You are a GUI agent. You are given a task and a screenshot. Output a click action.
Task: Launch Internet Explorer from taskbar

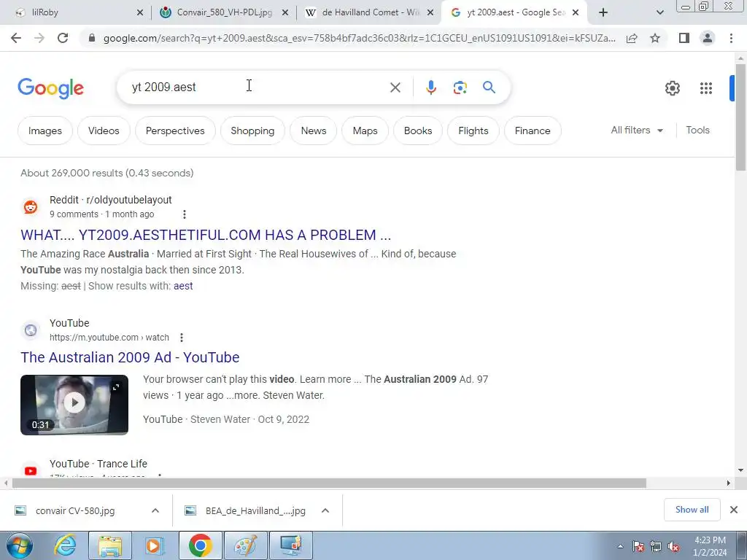coord(65,545)
